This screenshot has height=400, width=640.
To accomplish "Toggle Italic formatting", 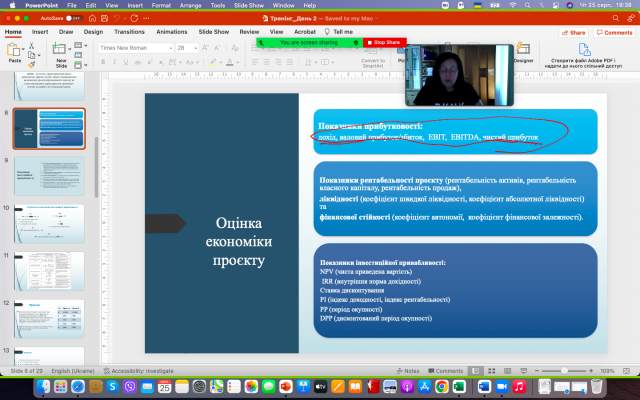I will [114, 62].
